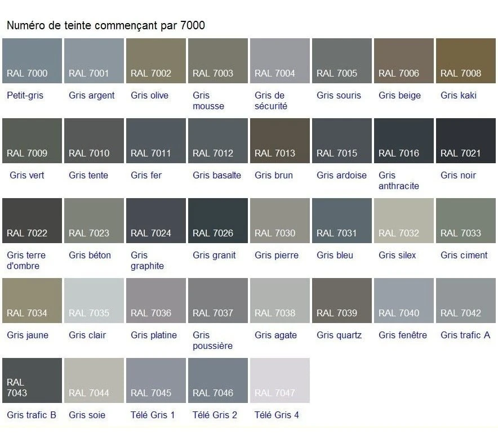Select the RAL 7008 swatch
The height and width of the screenshot is (448, 498).
click(x=465, y=61)
